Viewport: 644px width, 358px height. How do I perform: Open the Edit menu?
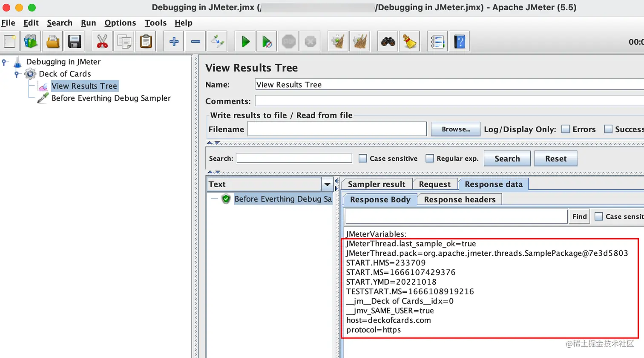pyautogui.click(x=31, y=23)
